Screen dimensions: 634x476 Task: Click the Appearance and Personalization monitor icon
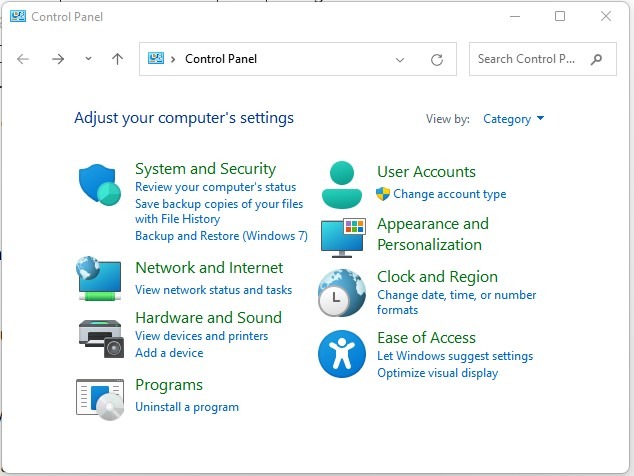(x=342, y=237)
